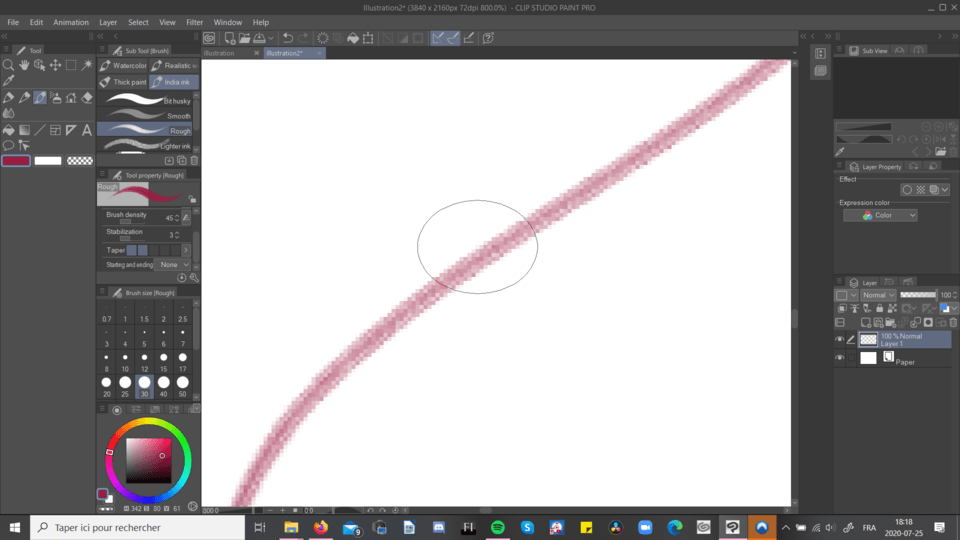Toggle snap to special ruler icon
Image resolution: width=960 pixels, height=540 pixels.
(x=453, y=38)
